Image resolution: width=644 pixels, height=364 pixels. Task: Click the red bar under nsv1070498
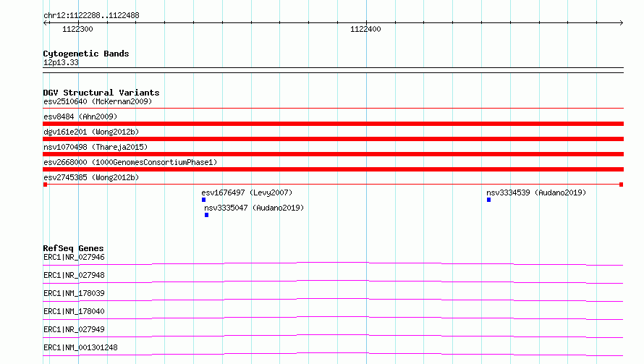(x=333, y=154)
